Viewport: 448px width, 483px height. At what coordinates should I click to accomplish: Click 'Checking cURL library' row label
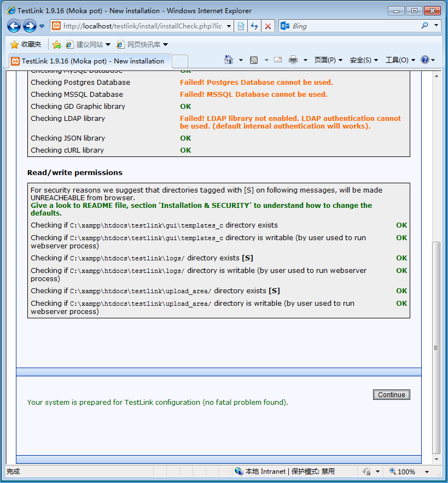click(67, 150)
